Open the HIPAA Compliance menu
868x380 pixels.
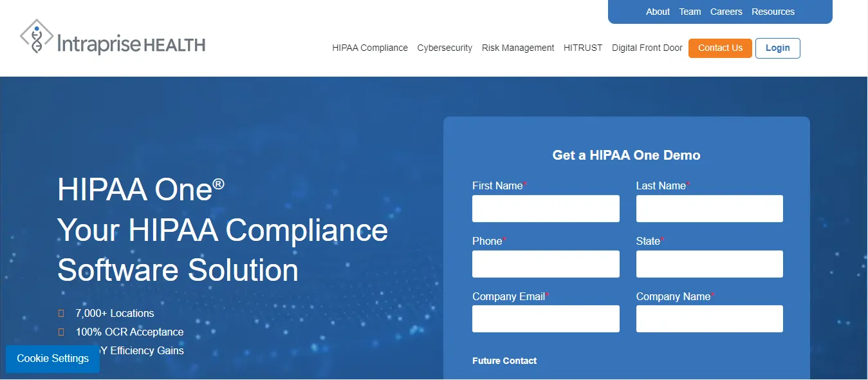pyautogui.click(x=370, y=48)
